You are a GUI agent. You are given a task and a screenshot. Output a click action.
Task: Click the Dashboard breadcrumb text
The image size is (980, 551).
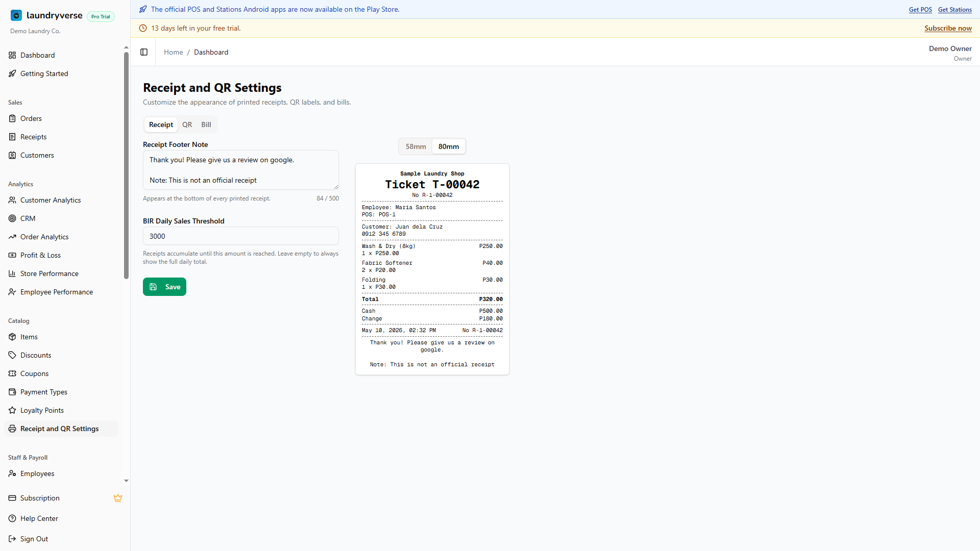pyautogui.click(x=211, y=52)
